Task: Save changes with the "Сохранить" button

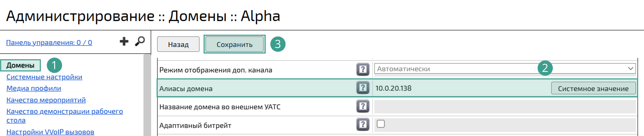Action: tap(234, 44)
